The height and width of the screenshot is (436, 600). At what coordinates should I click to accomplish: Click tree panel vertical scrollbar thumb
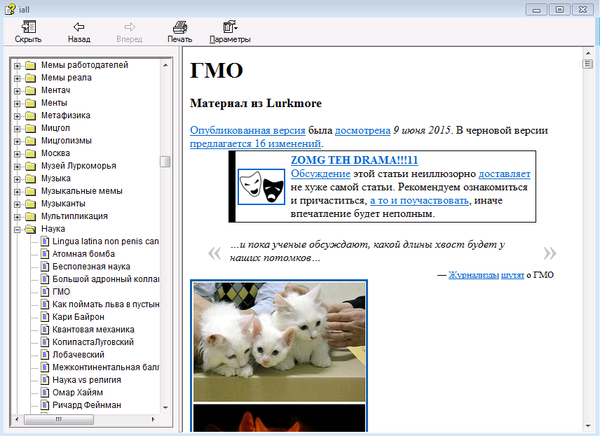click(165, 162)
